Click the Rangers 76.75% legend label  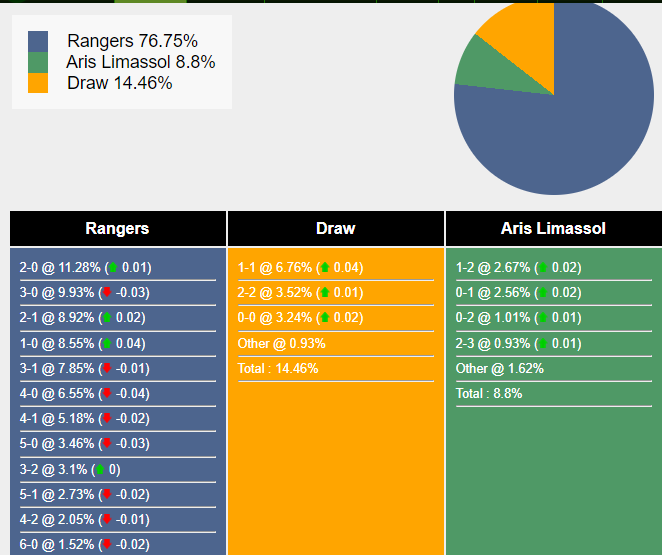pos(132,41)
